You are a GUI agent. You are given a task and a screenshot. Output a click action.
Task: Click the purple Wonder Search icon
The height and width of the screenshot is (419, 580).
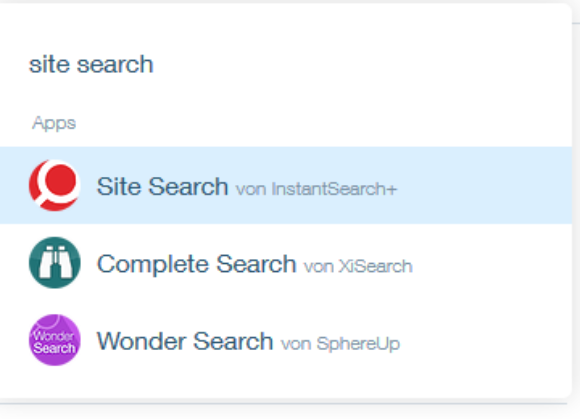point(55,340)
